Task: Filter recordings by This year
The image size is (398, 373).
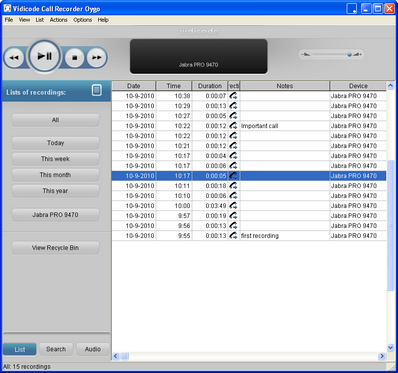Action: 55,191
